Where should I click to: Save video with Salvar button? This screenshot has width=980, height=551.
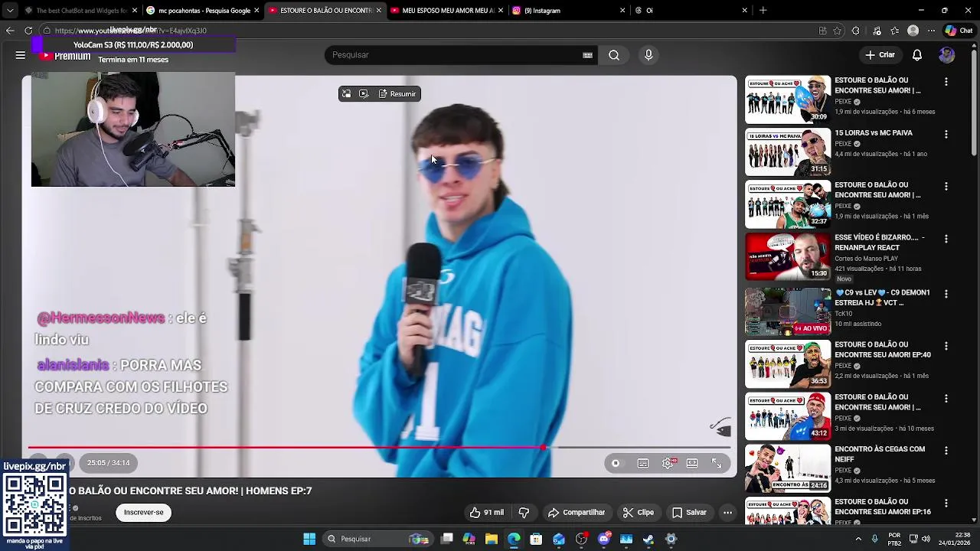coord(689,513)
